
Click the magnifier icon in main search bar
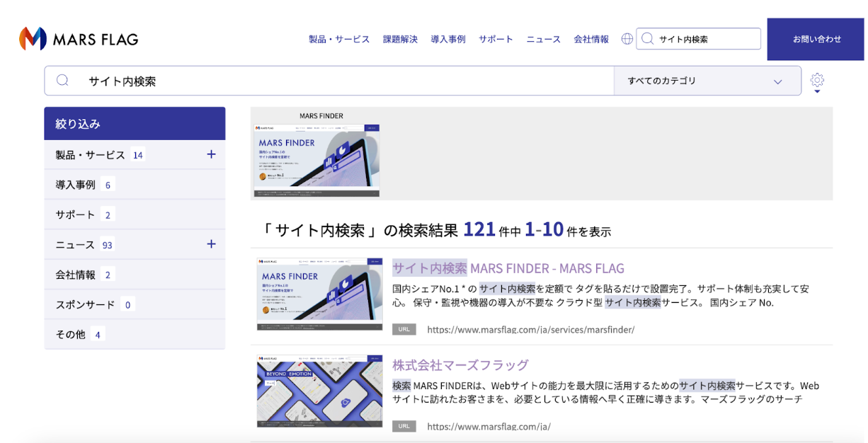[x=62, y=81]
